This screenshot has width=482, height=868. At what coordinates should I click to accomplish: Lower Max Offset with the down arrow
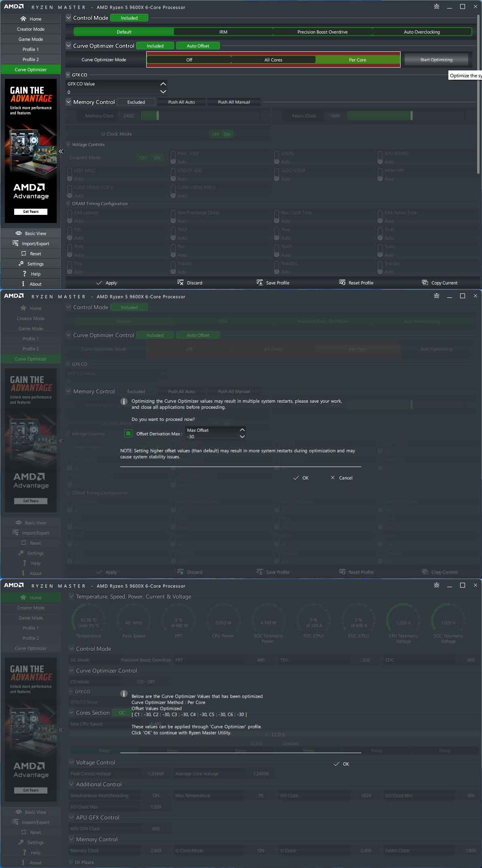click(x=242, y=437)
